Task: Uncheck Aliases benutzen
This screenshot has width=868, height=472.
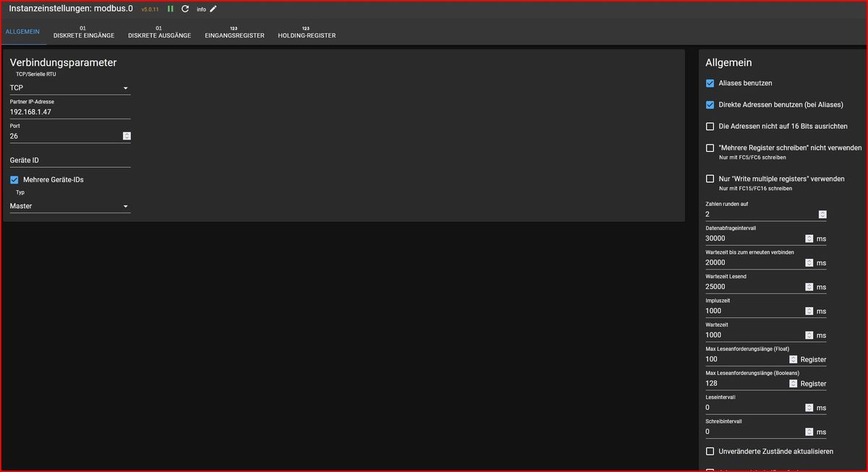Action: tap(710, 83)
